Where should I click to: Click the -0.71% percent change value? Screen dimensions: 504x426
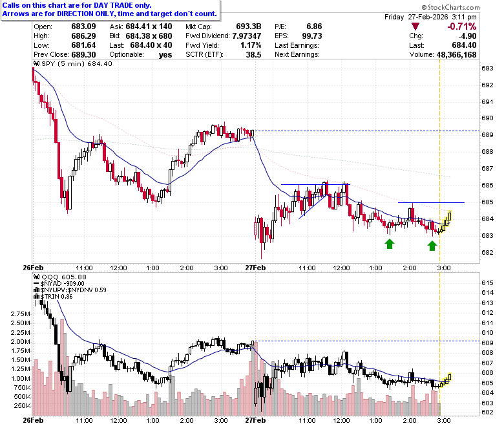tap(461, 27)
